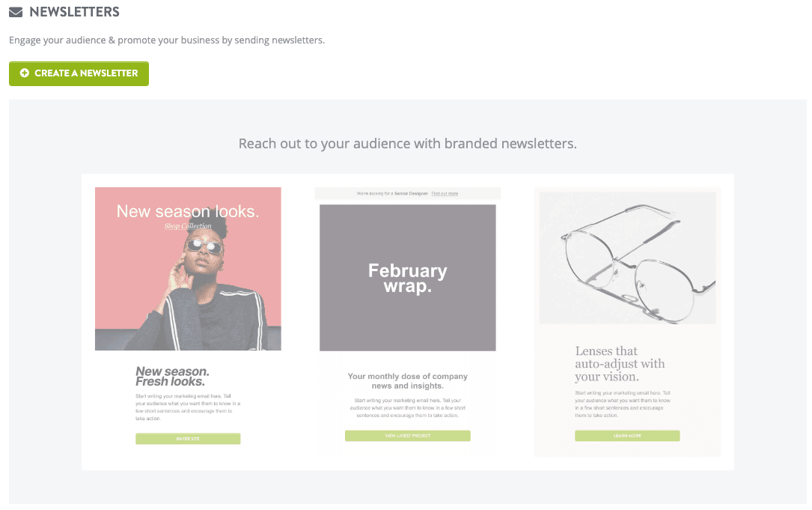Open the Shop Collection link
Screen dimensions: 812x510
pos(188,226)
